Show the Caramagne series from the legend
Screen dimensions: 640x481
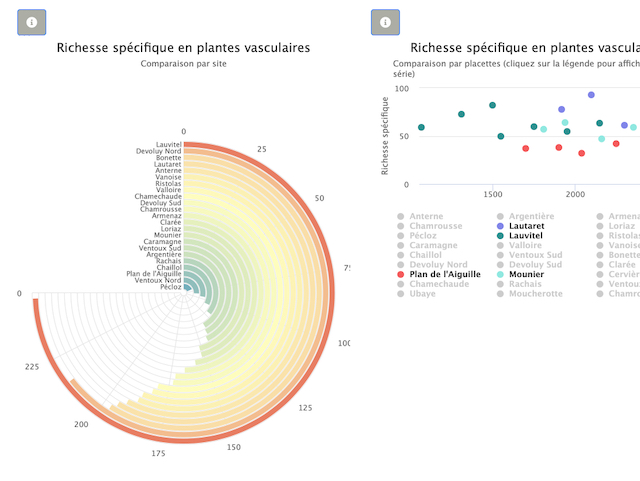click(434, 245)
